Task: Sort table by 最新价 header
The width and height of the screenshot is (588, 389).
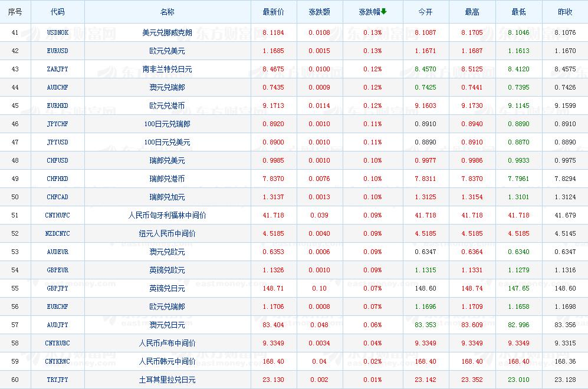Action: tap(274, 12)
